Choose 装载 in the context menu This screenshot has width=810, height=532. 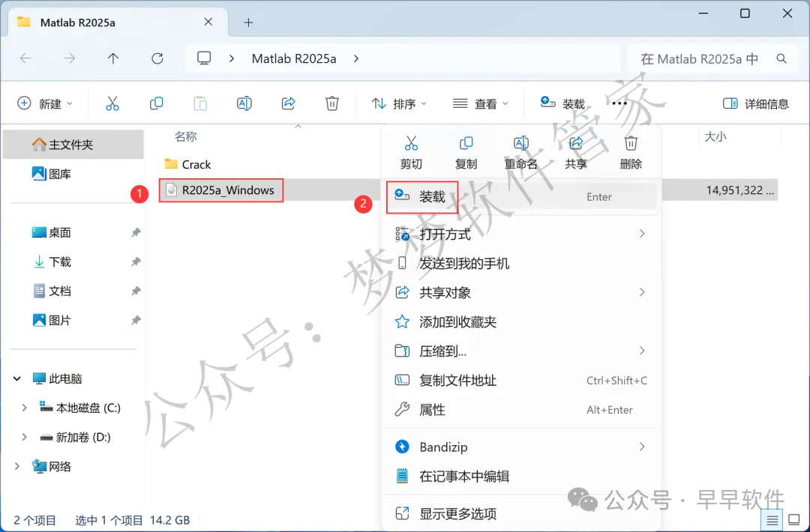click(x=522, y=196)
